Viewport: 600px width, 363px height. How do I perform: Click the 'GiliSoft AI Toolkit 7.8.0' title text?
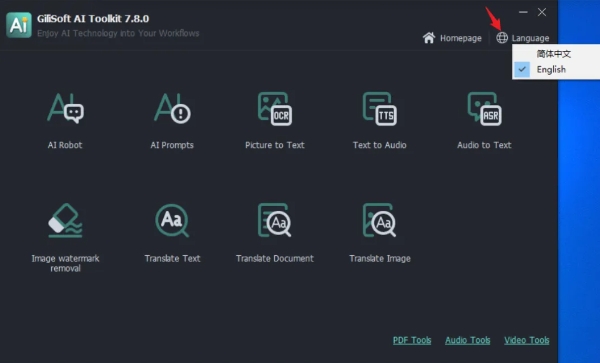(x=93, y=18)
